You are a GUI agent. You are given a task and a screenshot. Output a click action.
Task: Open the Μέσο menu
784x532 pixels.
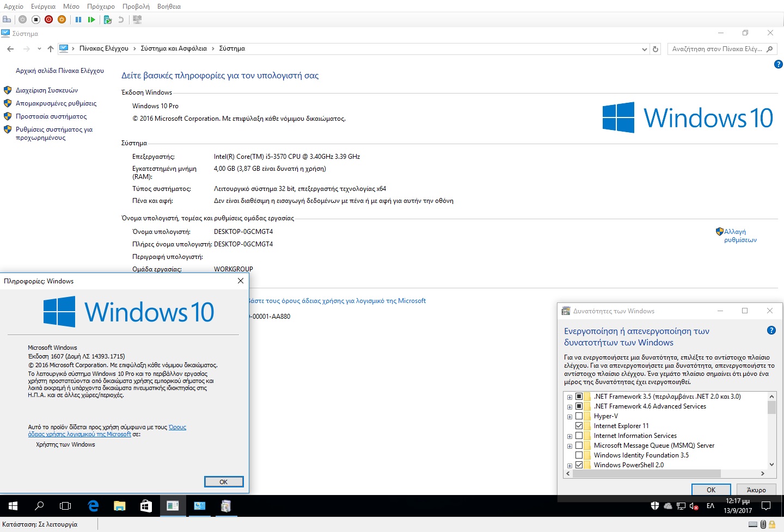click(71, 7)
